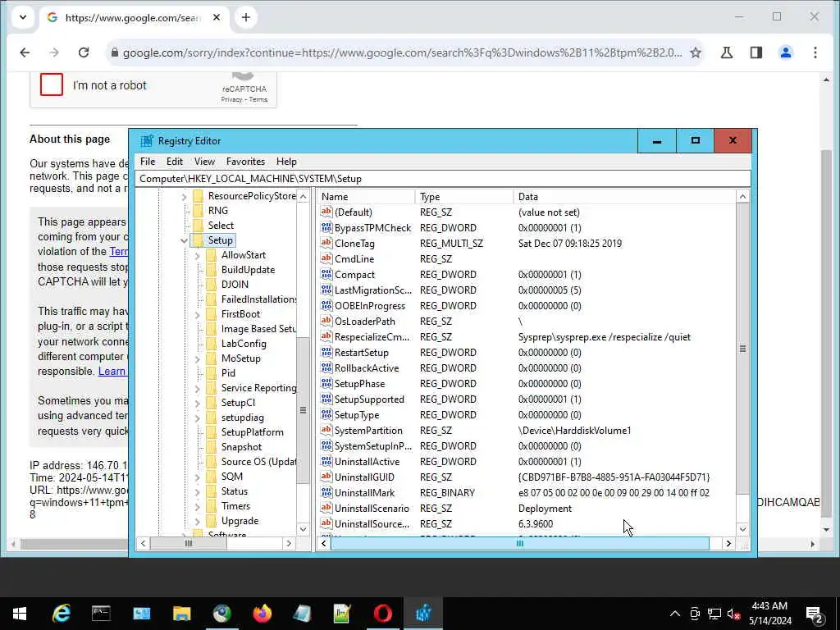The image size is (840, 630).
Task: Open Firefox from taskbar
Action: pyautogui.click(x=262, y=614)
